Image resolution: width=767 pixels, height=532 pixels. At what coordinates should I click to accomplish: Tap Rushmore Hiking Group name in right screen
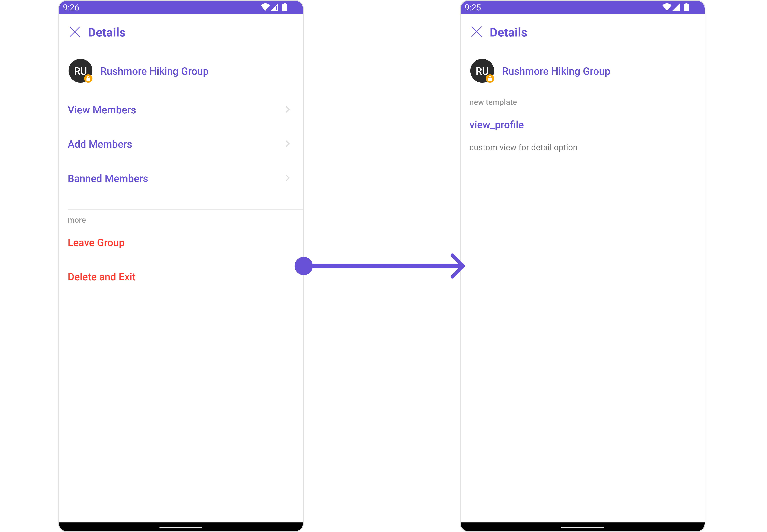(556, 71)
